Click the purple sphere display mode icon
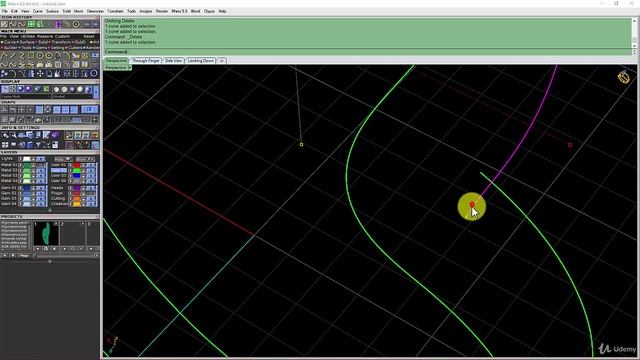The image size is (640, 360). coord(28,89)
